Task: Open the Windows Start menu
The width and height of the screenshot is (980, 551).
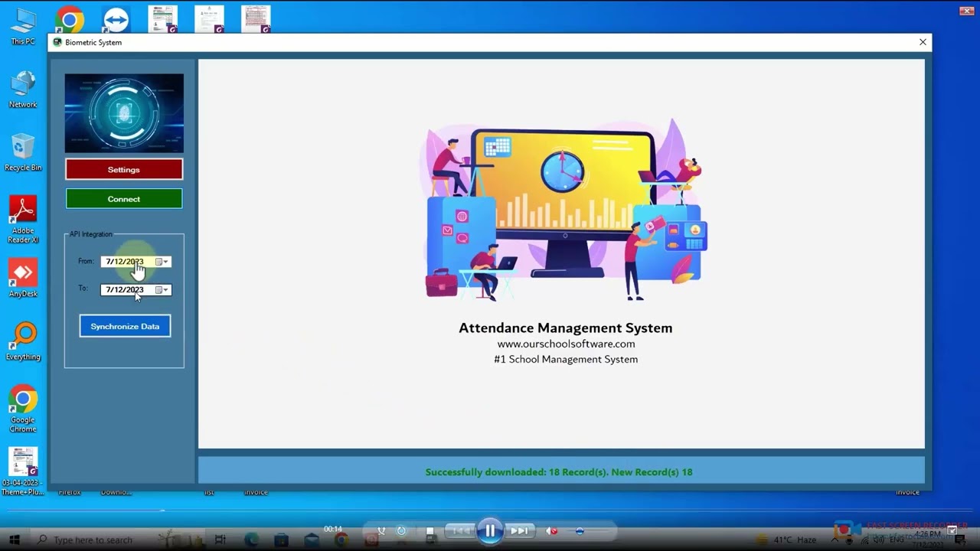Action: click(x=14, y=540)
